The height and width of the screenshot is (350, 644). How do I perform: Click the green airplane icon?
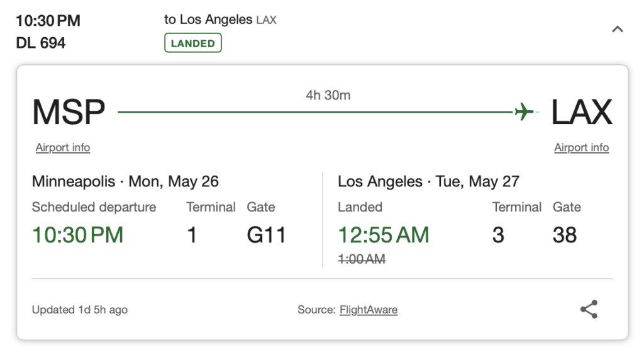tap(523, 112)
